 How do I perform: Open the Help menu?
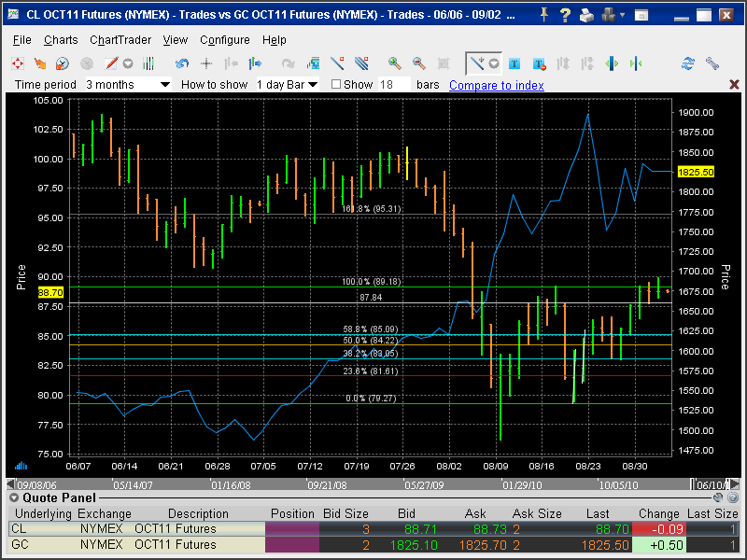point(274,40)
